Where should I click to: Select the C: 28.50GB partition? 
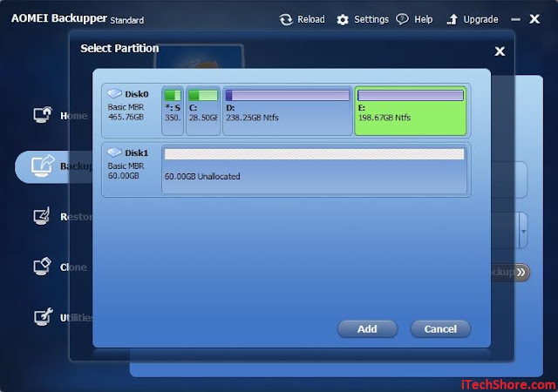click(203, 111)
